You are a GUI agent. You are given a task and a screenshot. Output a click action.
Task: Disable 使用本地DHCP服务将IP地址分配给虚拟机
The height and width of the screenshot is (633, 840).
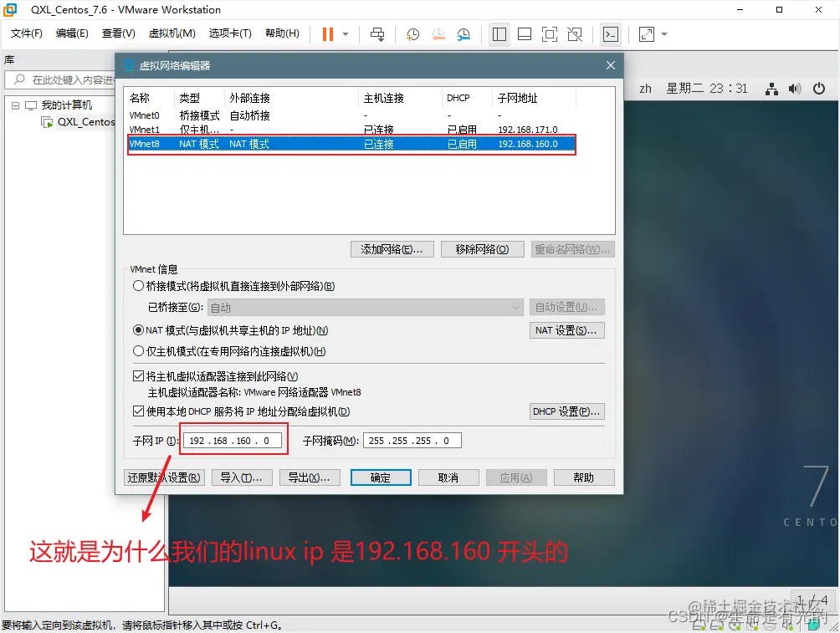point(139,411)
